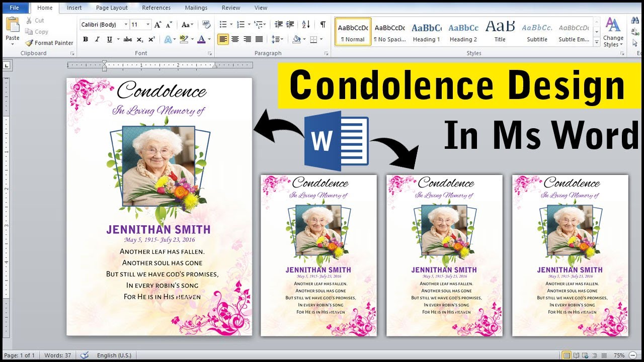The width and height of the screenshot is (644, 362).
Task: Open the File tab
Action: click(x=15, y=8)
